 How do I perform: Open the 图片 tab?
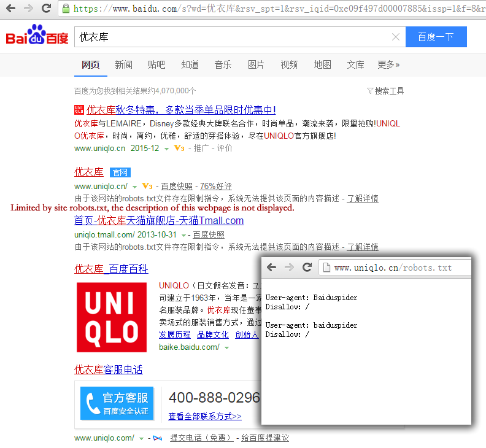coord(256,65)
